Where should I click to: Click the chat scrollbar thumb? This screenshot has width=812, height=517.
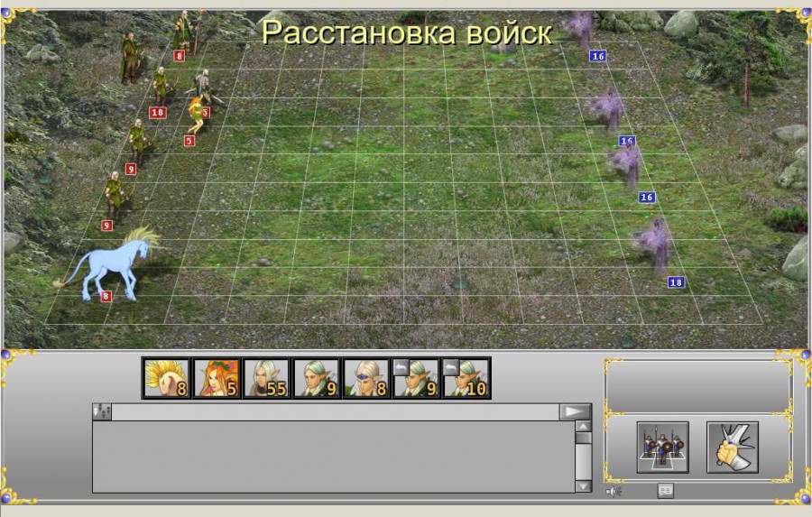583,439
